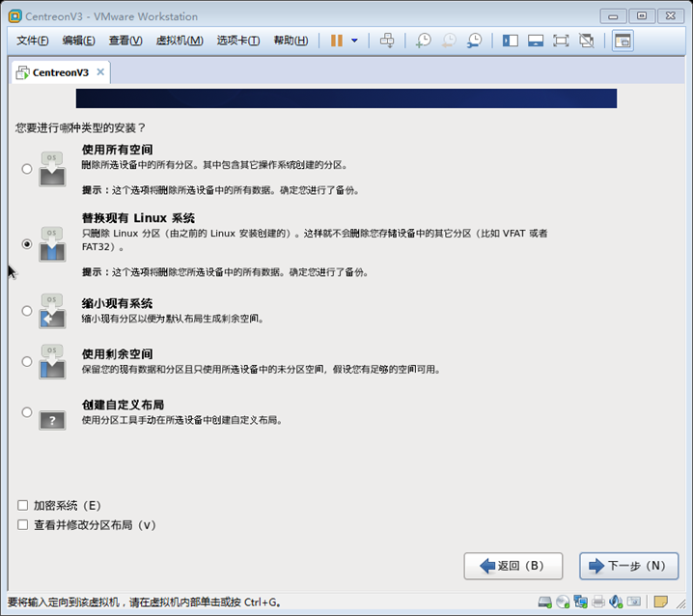Enable the 查看并修改分区布局 (V) checkbox
Viewport: 693px width, 616px height.
click(22, 525)
